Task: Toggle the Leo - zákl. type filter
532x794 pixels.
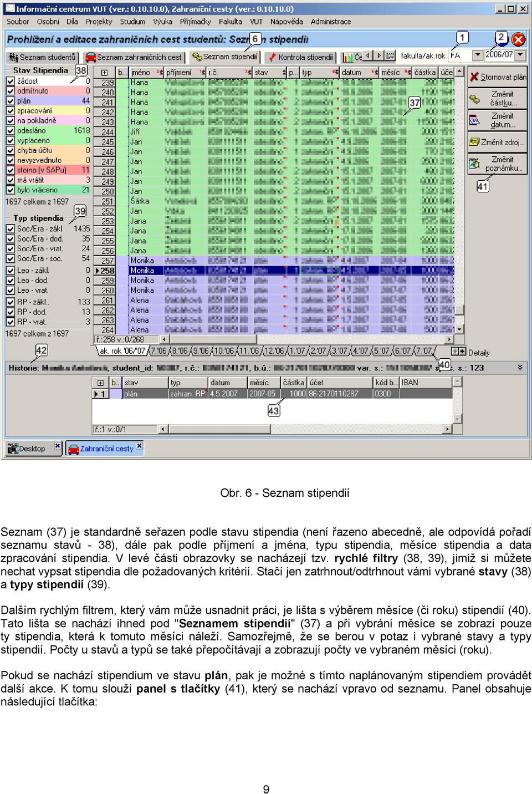Action: tap(11, 271)
